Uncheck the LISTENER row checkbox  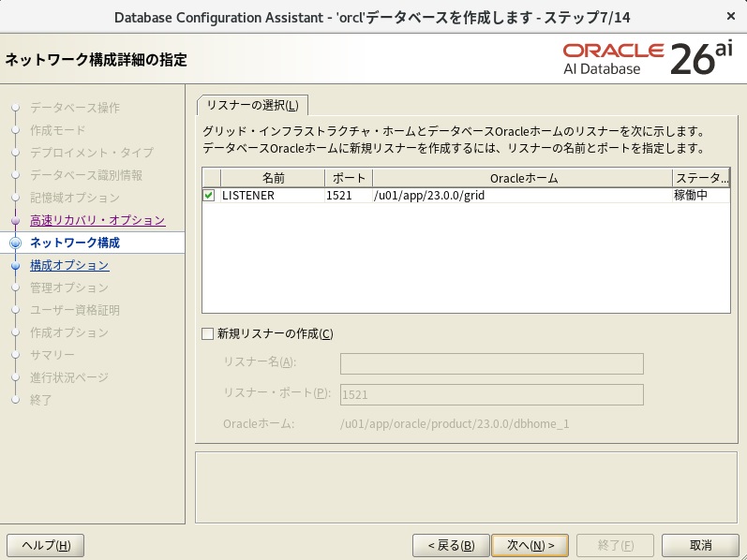pyautogui.click(x=209, y=195)
